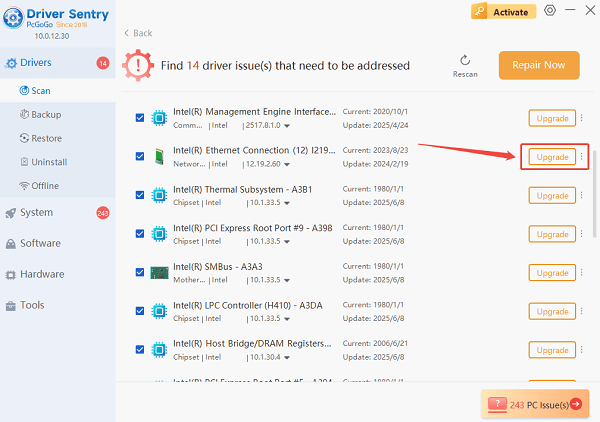Viewport: 600px width, 422px height.
Task: Toggle checkbox for Intel Ethernet Connection driver
Action: click(x=140, y=157)
